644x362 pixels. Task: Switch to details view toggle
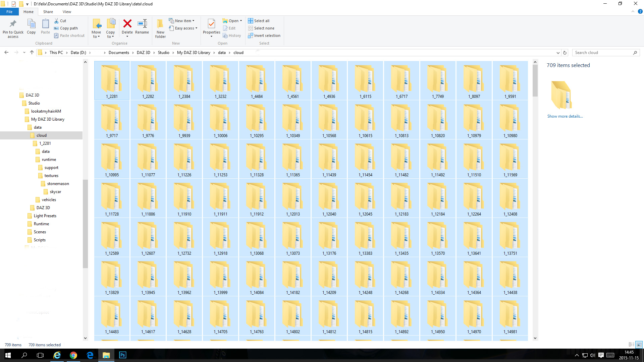[x=631, y=345]
